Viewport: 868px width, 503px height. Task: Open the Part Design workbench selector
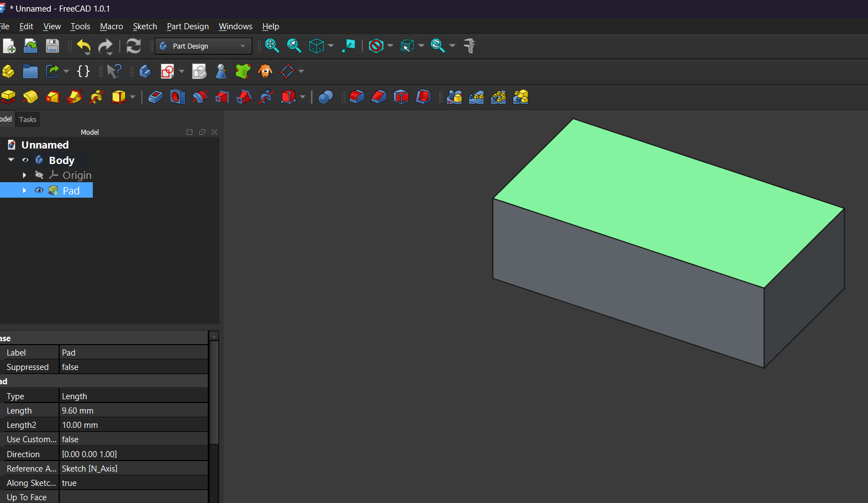tap(203, 46)
